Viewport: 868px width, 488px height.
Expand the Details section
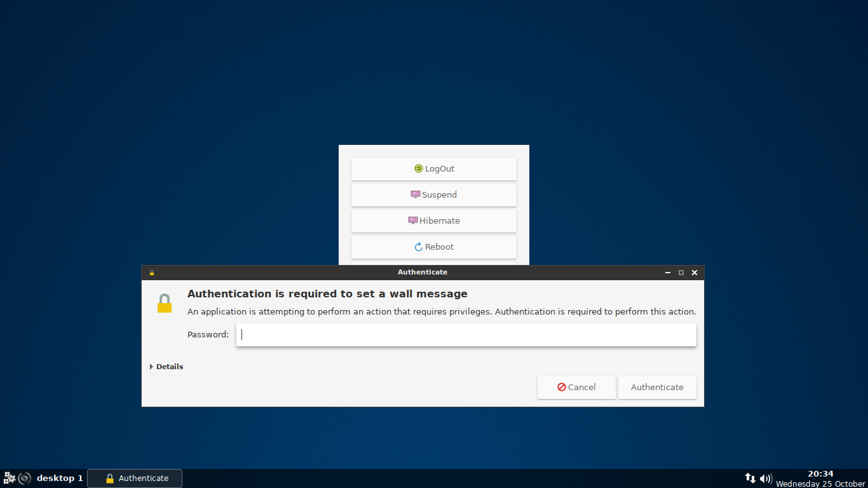click(x=166, y=367)
